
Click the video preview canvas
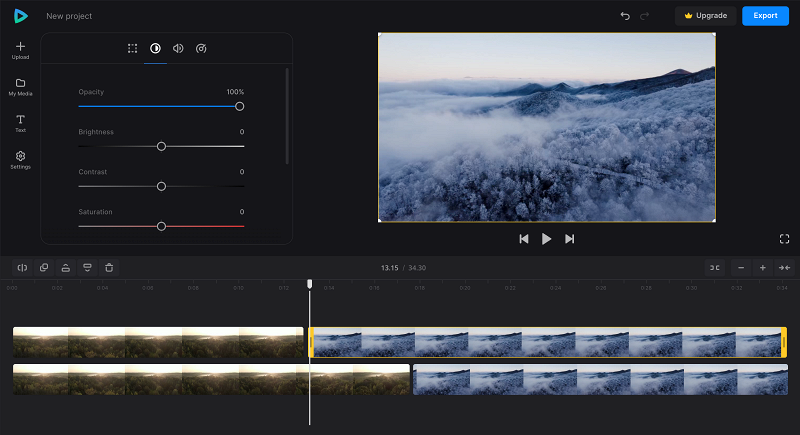pyautogui.click(x=546, y=127)
